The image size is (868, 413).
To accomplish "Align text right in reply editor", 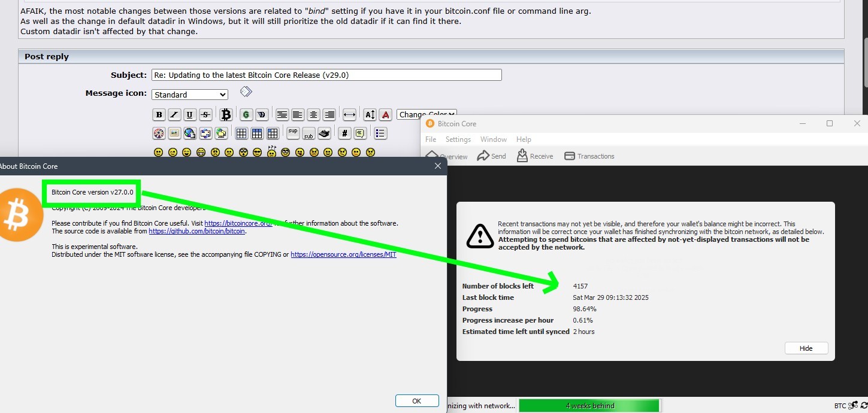I will pos(329,115).
